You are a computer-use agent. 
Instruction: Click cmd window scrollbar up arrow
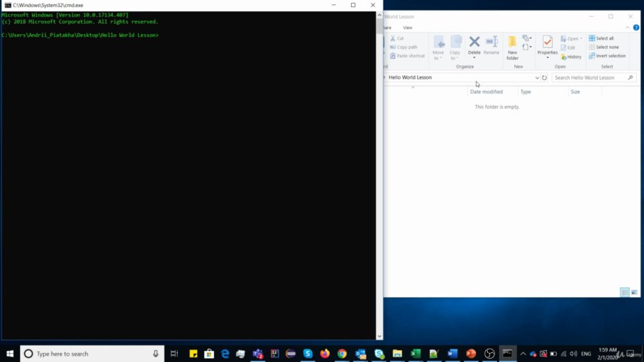coord(379,15)
